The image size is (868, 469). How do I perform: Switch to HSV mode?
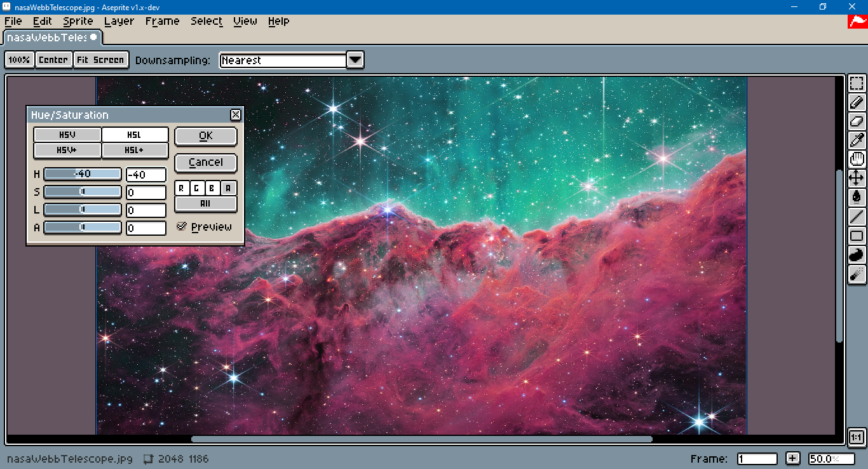pos(67,135)
